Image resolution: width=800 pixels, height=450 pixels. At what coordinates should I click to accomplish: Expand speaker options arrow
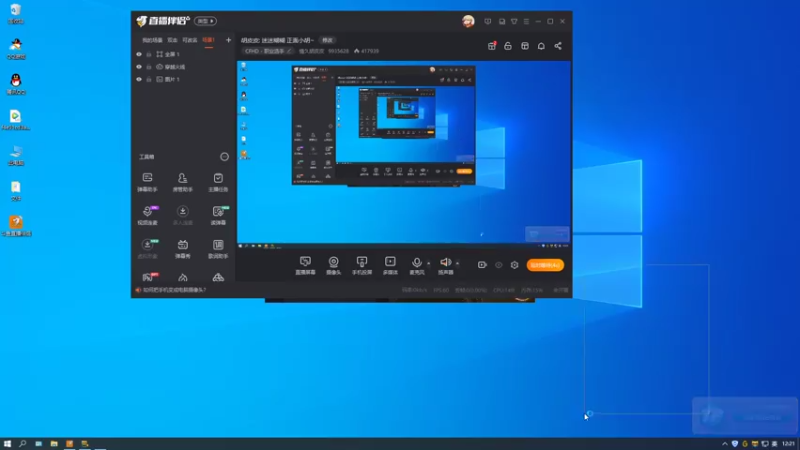[x=457, y=263]
